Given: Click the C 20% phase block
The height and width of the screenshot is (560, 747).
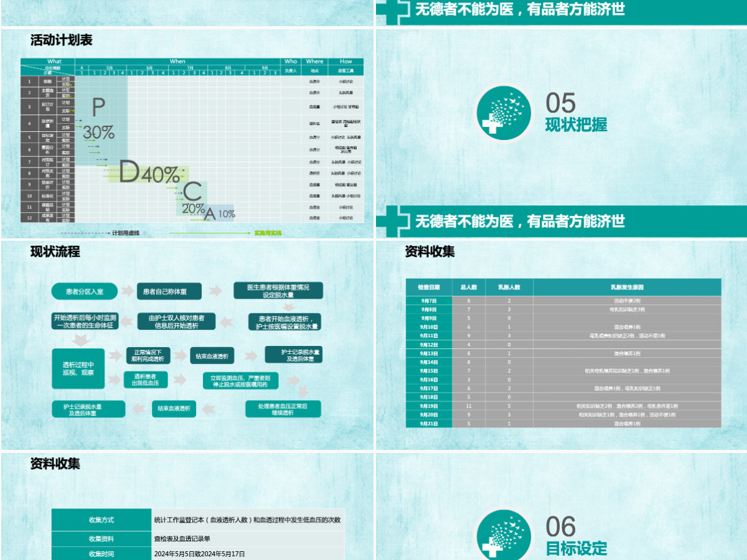Looking at the screenshot, I should (x=193, y=198).
